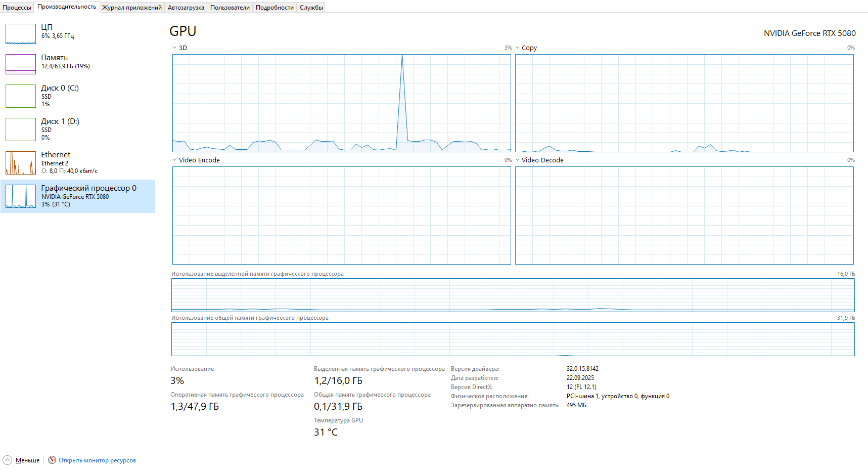This screenshot has height=472, width=868.
Task: Click the shared GPU memory usage graph
Action: click(513, 339)
